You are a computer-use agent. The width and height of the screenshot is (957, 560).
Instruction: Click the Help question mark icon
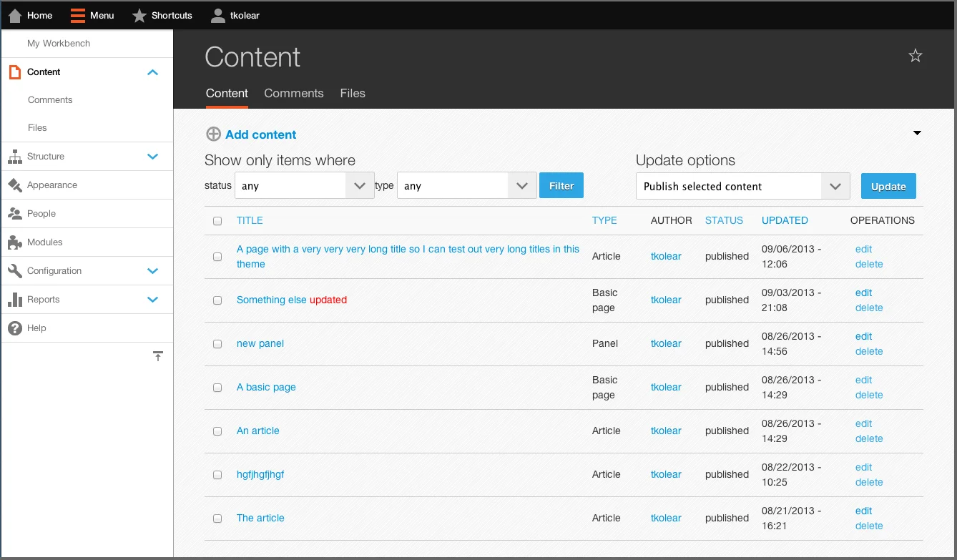[x=16, y=328]
